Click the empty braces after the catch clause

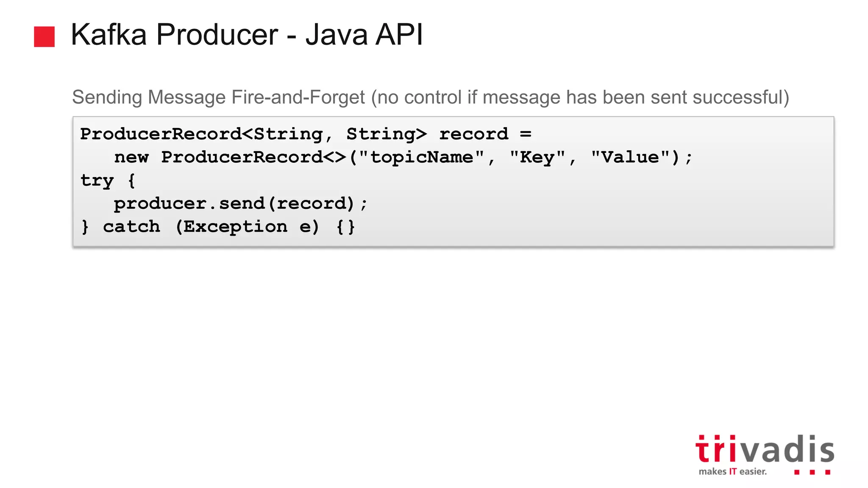tap(346, 227)
